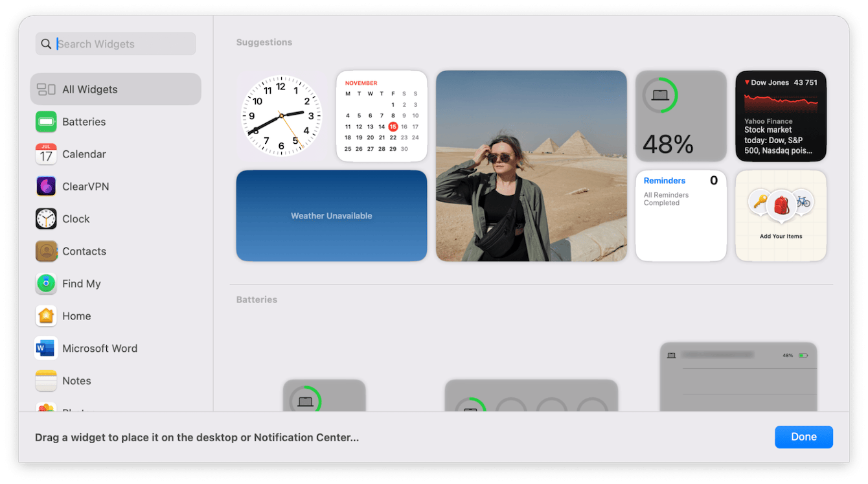Select the Dow Jones stocks widget
The width and height of the screenshot is (868, 484).
click(x=781, y=116)
